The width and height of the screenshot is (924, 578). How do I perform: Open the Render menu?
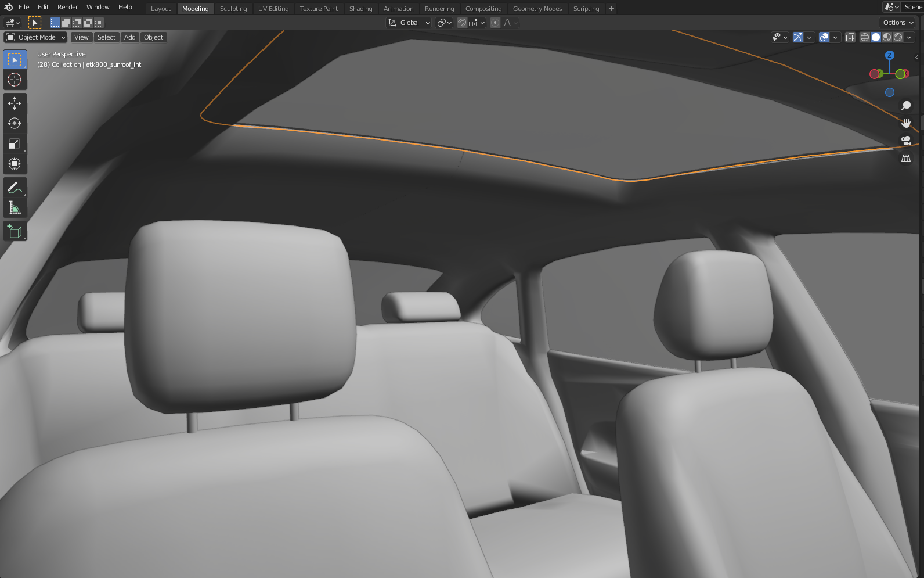(x=67, y=7)
